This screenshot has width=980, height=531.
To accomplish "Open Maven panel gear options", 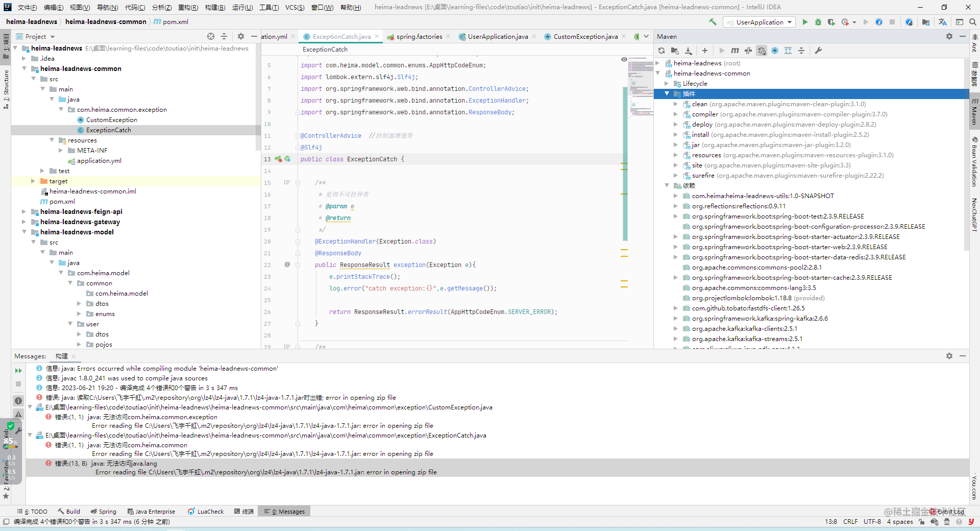I will (949, 36).
